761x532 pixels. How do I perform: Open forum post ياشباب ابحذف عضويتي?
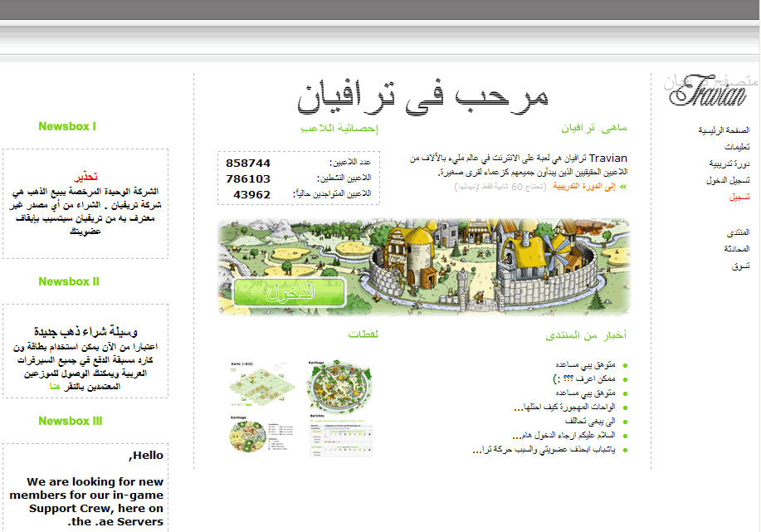click(544, 450)
